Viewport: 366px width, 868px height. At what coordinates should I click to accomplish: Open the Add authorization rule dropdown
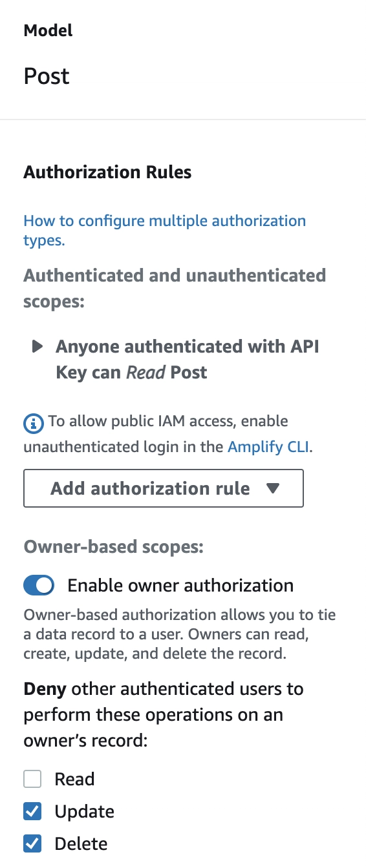pyautogui.click(x=164, y=488)
